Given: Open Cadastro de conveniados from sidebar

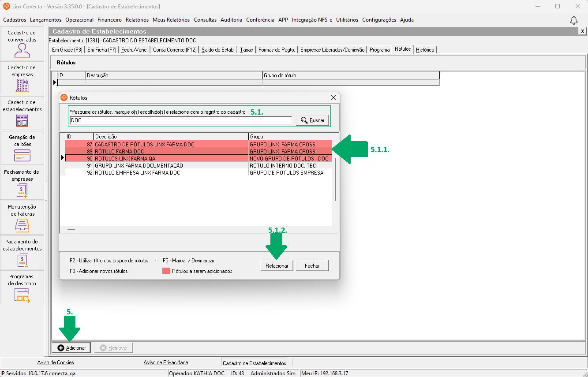Looking at the screenshot, I should point(22,44).
